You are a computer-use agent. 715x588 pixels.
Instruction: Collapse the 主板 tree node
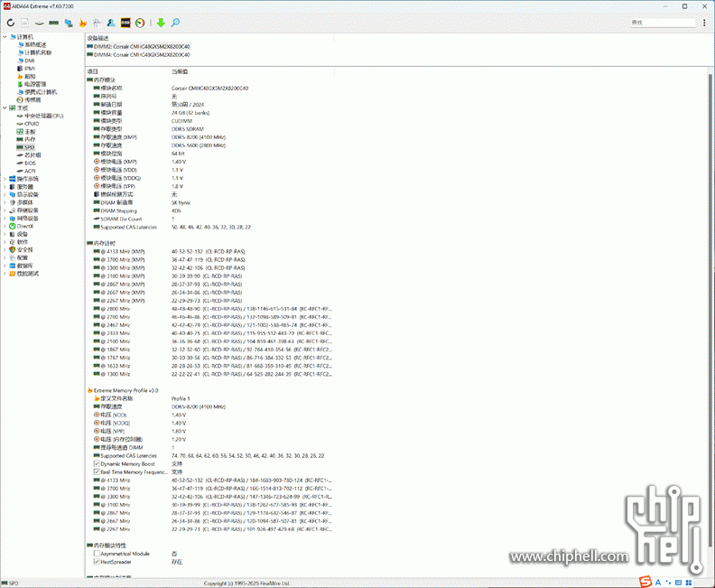pyautogui.click(x=5, y=108)
